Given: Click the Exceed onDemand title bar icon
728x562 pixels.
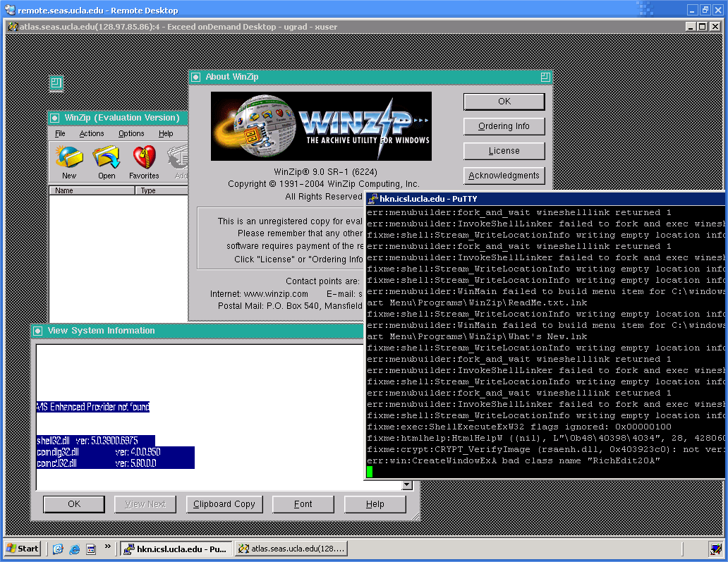Looking at the screenshot, I should click(x=13, y=27).
